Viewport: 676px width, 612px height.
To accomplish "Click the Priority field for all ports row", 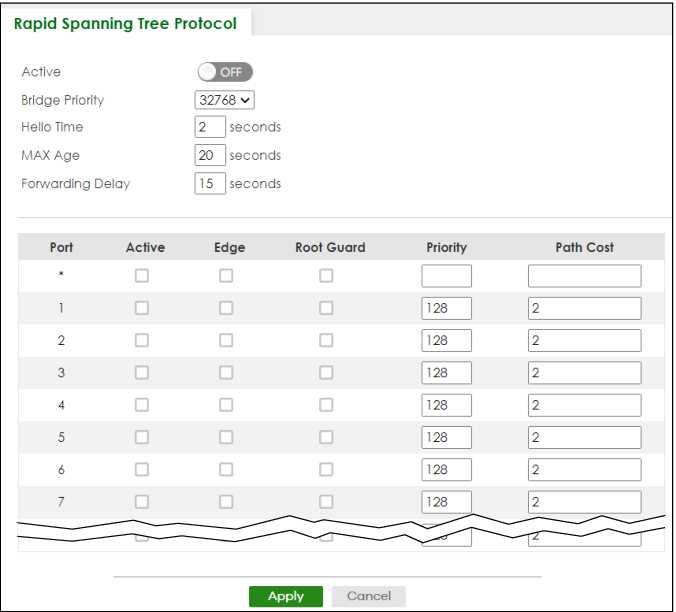I will point(446,276).
